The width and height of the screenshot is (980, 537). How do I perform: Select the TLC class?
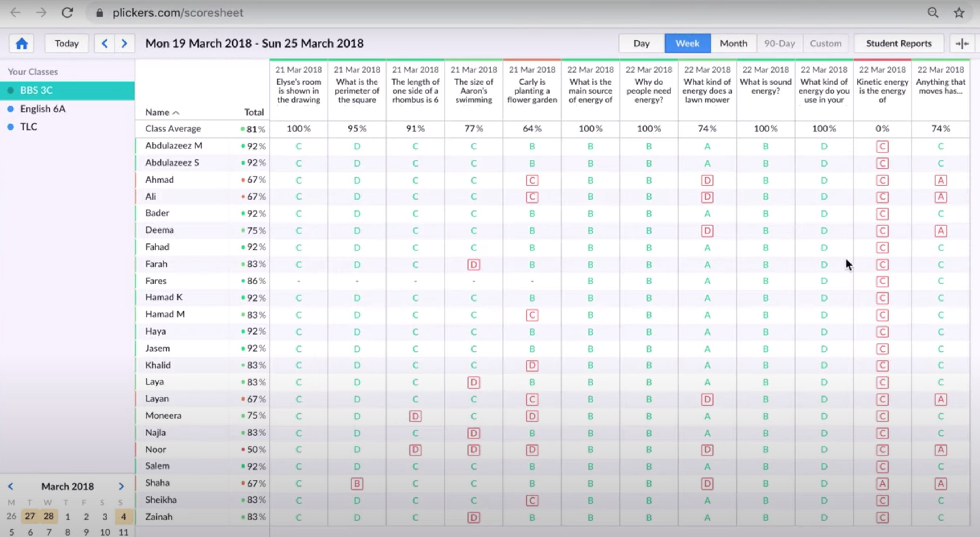point(29,127)
